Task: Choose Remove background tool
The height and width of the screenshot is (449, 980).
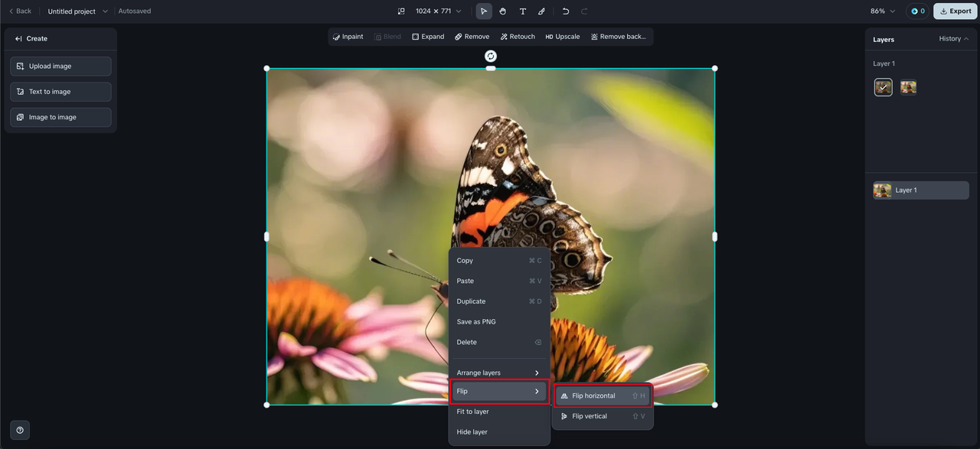Action: 619,37
